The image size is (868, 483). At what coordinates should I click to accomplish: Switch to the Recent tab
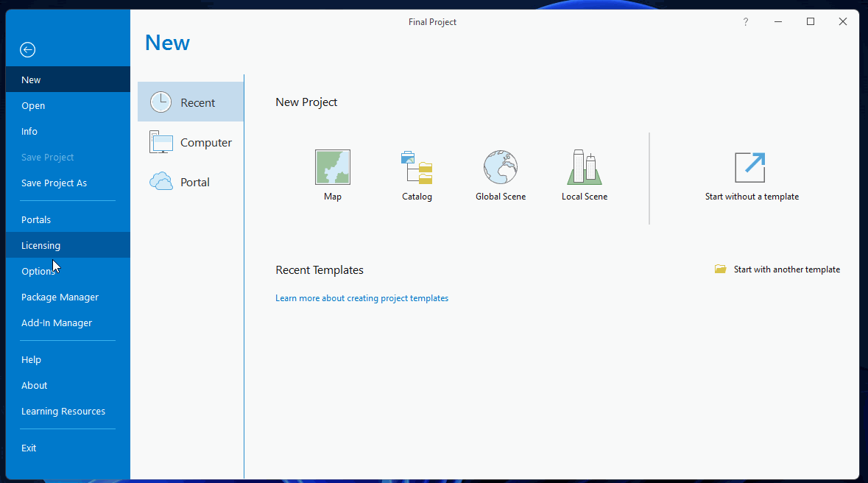(x=191, y=102)
